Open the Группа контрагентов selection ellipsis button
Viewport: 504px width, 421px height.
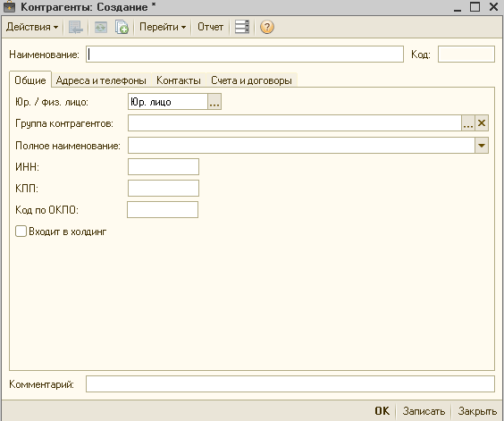[468, 123]
